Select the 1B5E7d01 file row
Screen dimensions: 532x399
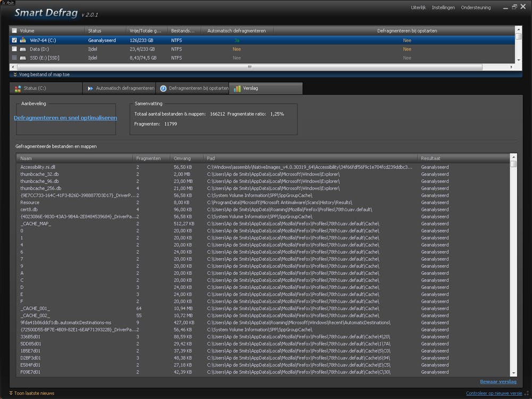pyautogui.click(x=263, y=351)
